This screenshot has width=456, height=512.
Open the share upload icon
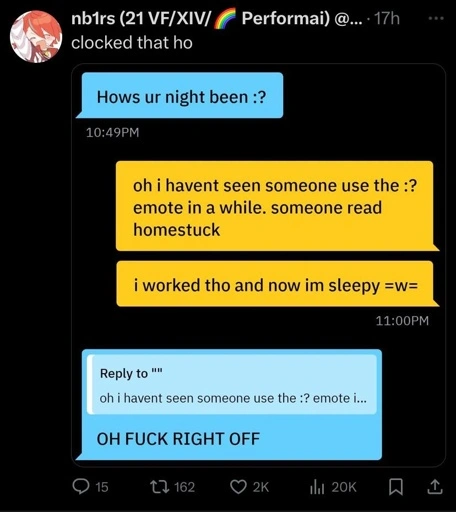[x=435, y=487]
